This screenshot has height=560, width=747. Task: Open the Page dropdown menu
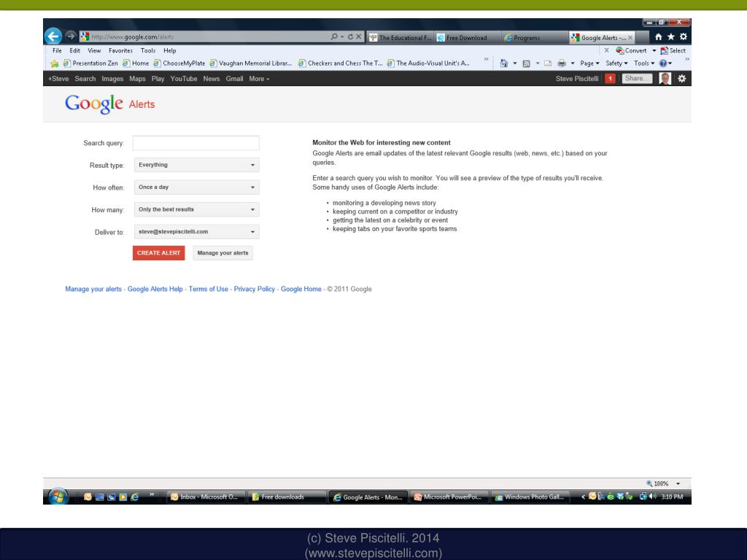(589, 63)
